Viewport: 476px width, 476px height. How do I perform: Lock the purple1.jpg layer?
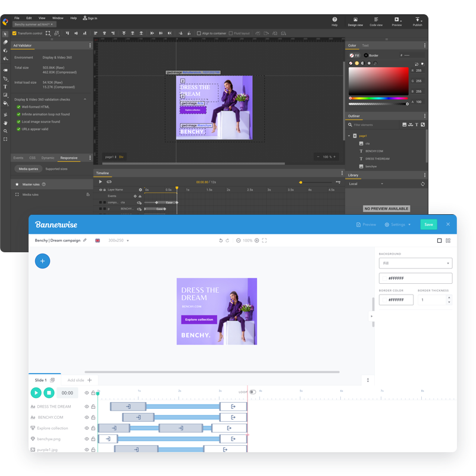93,450
